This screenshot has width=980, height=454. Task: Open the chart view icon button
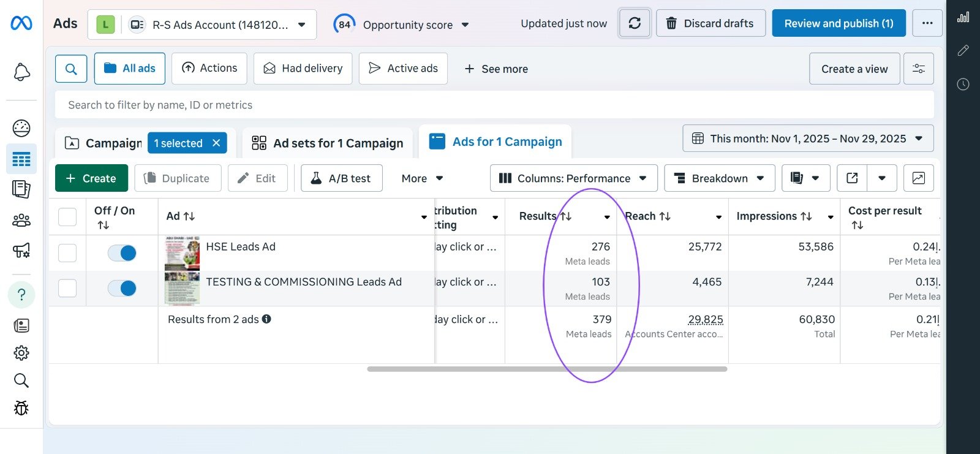click(919, 178)
